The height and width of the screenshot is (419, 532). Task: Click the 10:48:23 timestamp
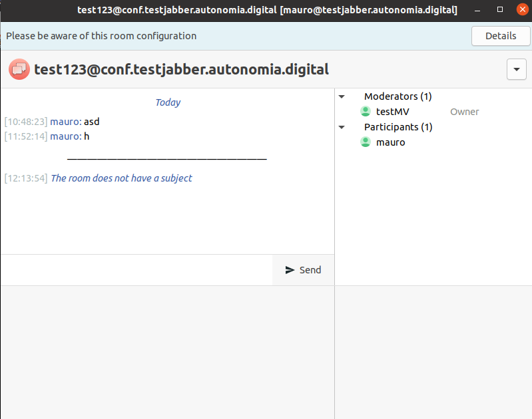(x=26, y=122)
